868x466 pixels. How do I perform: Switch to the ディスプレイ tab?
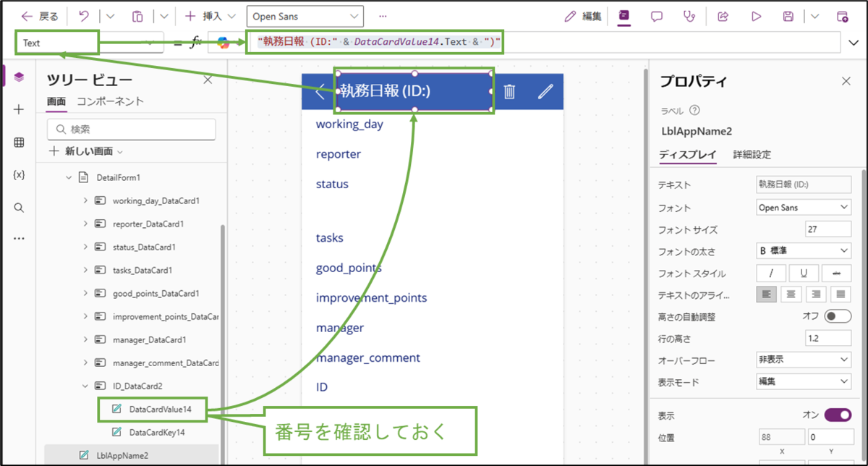688,154
